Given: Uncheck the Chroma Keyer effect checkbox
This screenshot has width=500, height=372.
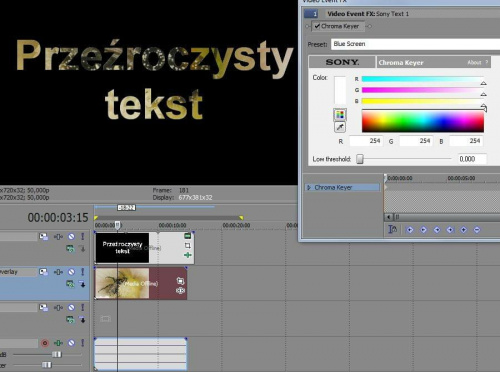Looking at the screenshot, I should [x=317, y=26].
